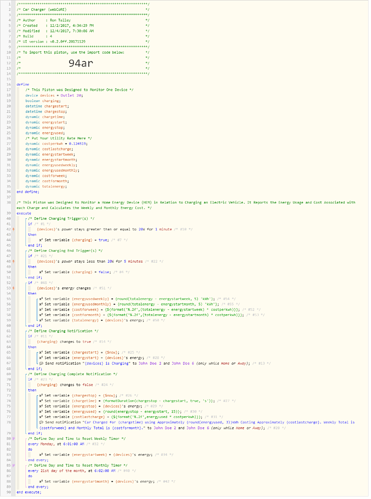Viewport: 371px width, 499px height.
Task: Click the notification icon for 'Car Charged For' message
Action: (41, 422)
